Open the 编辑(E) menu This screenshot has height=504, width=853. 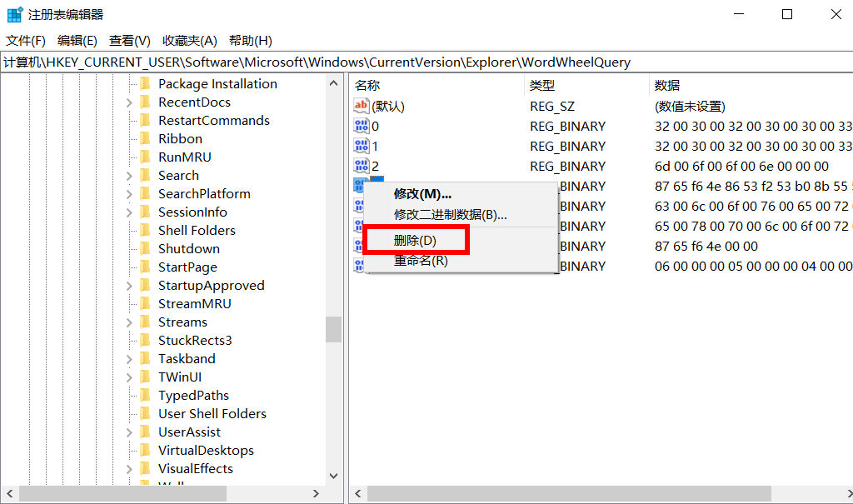(77, 40)
